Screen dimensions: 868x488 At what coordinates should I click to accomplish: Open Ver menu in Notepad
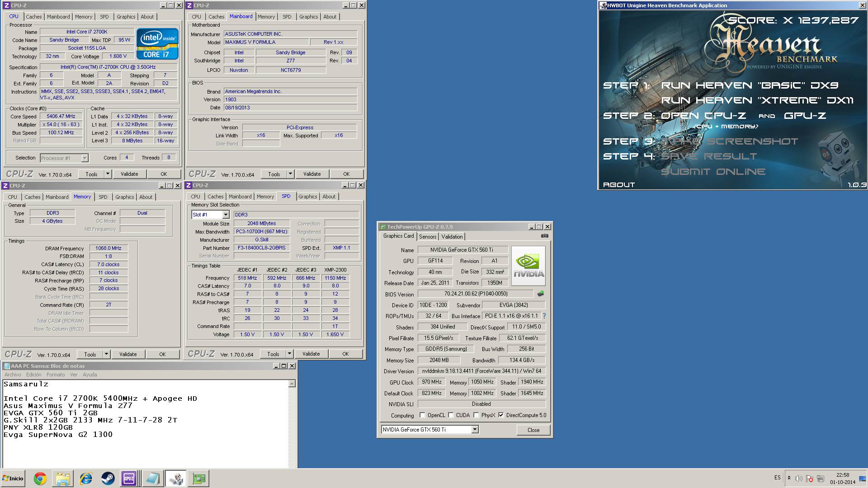pos(74,375)
